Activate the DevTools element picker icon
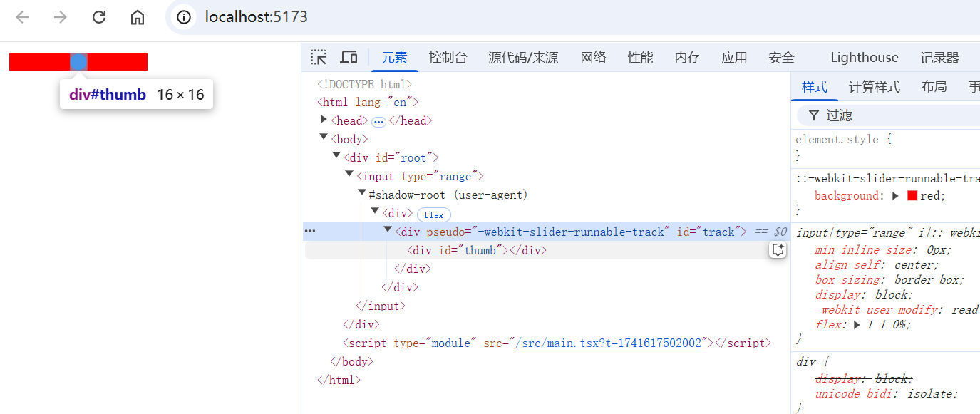 click(x=319, y=58)
